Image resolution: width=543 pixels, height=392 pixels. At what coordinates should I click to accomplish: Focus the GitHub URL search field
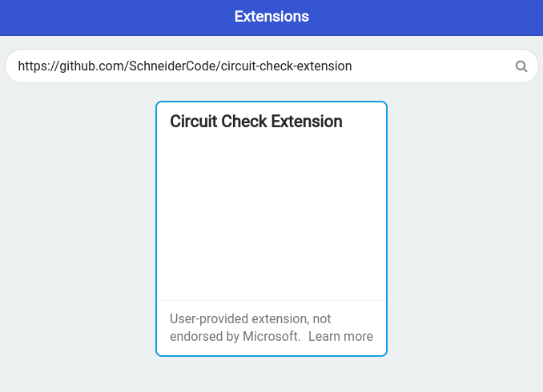click(x=271, y=66)
